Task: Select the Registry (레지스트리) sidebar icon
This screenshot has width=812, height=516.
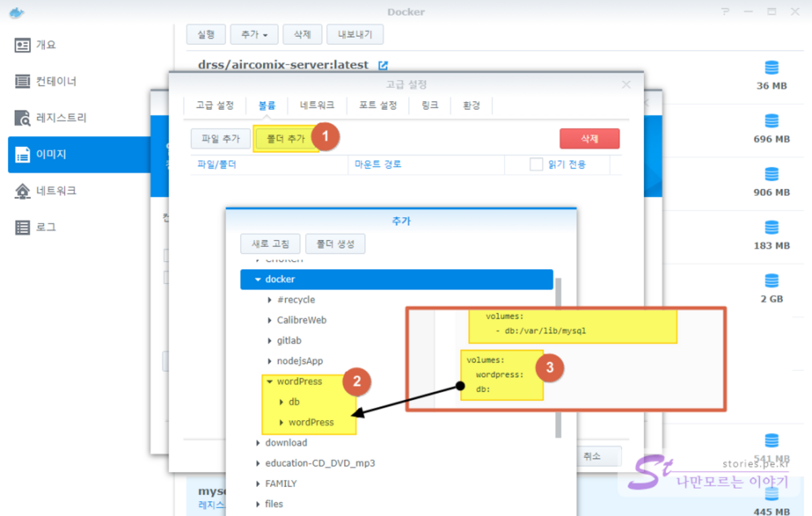Action: (23, 118)
